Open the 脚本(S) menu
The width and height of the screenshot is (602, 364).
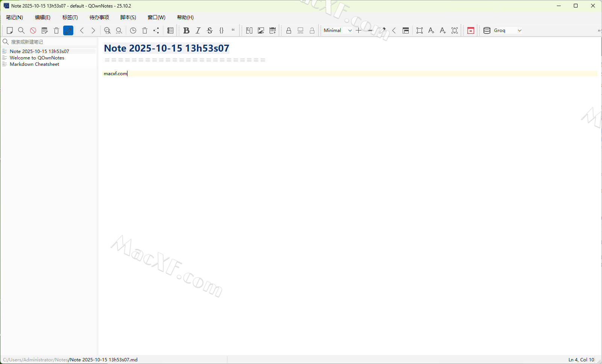click(x=128, y=17)
